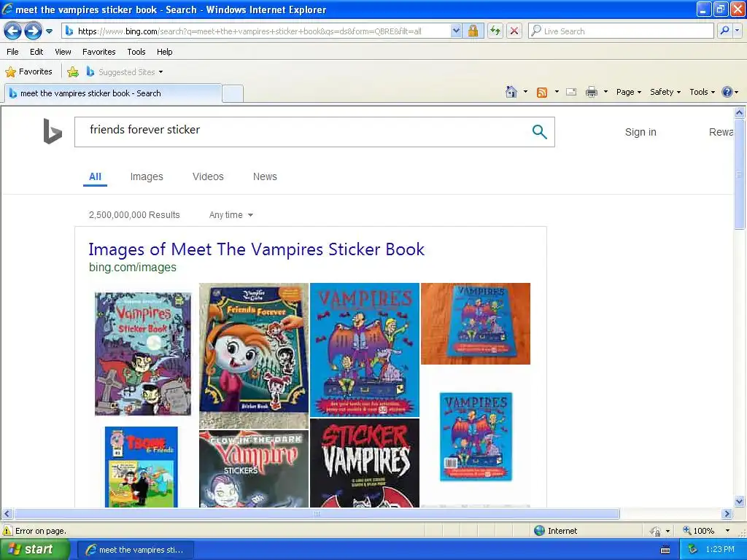Expand the Home button dropdown arrow
This screenshot has width=747, height=560.
pyautogui.click(x=525, y=92)
